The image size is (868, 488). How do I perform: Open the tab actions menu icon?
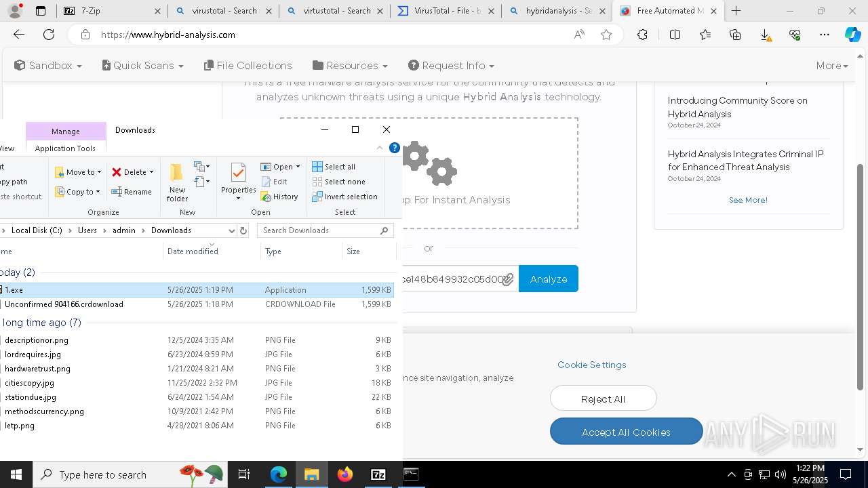click(41, 11)
